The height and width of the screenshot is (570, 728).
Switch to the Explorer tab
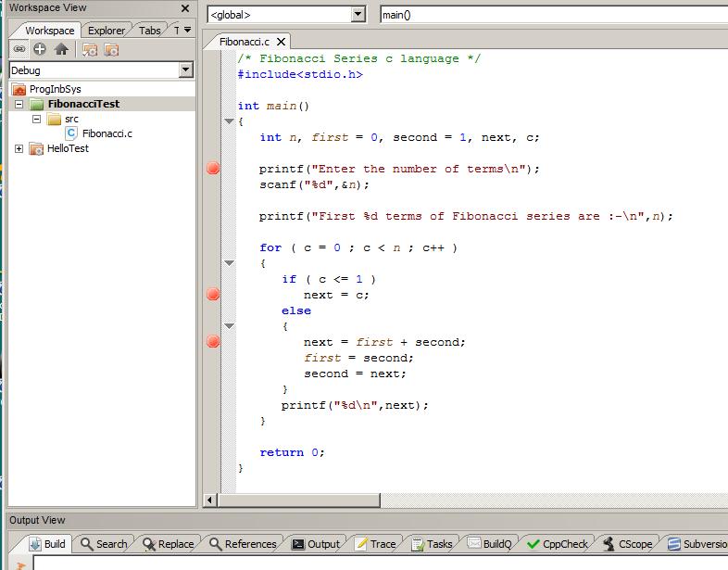pyautogui.click(x=107, y=31)
